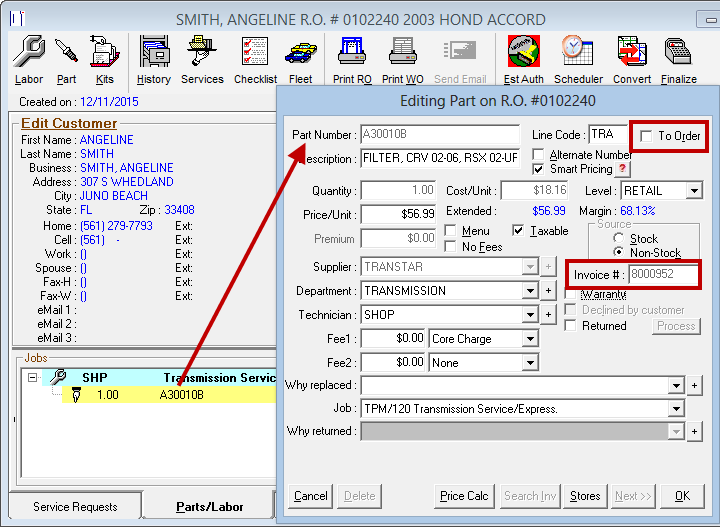Open customer History

153,59
